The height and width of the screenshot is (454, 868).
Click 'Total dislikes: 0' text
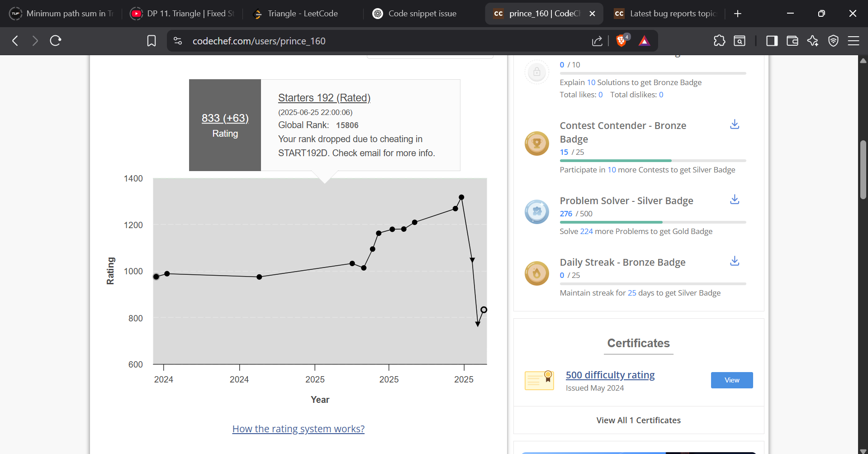(x=636, y=95)
